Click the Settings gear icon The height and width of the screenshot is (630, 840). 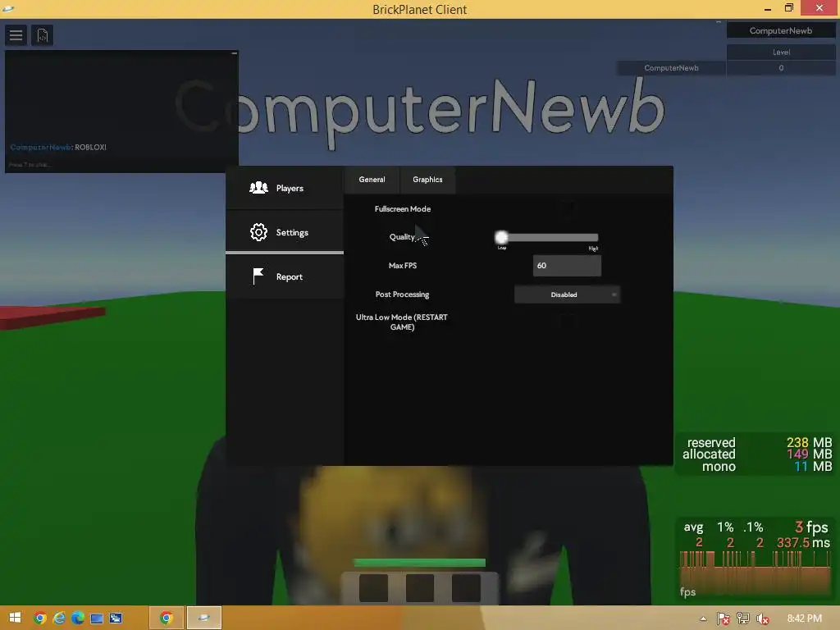tap(258, 232)
